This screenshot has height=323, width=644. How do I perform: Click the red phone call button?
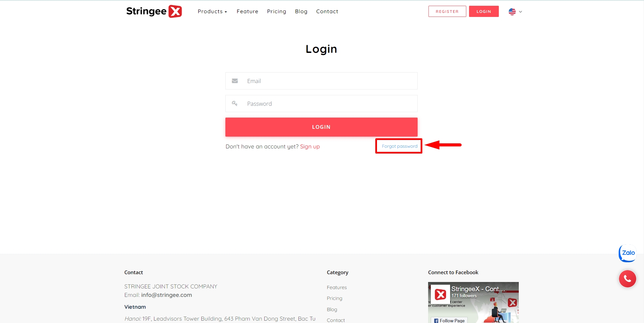coord(627,279)
